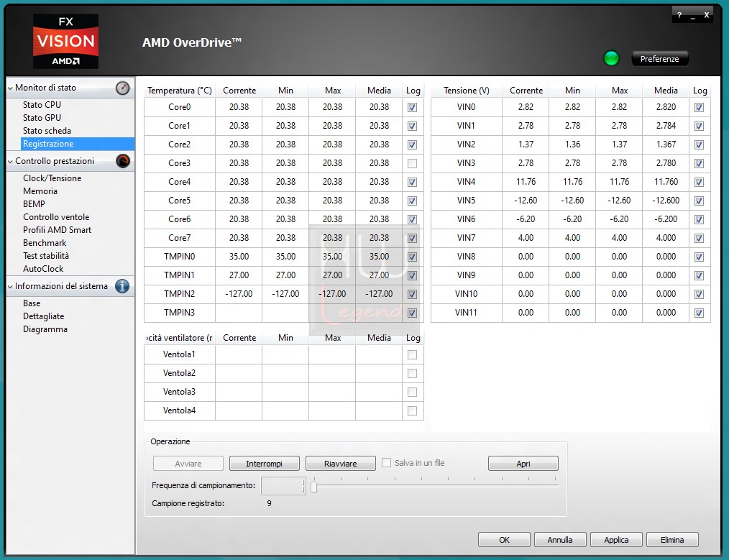Collapse the Informazioni del sistema section
Image resolution: width=729 pixels, height=560 pixels.
10,286
